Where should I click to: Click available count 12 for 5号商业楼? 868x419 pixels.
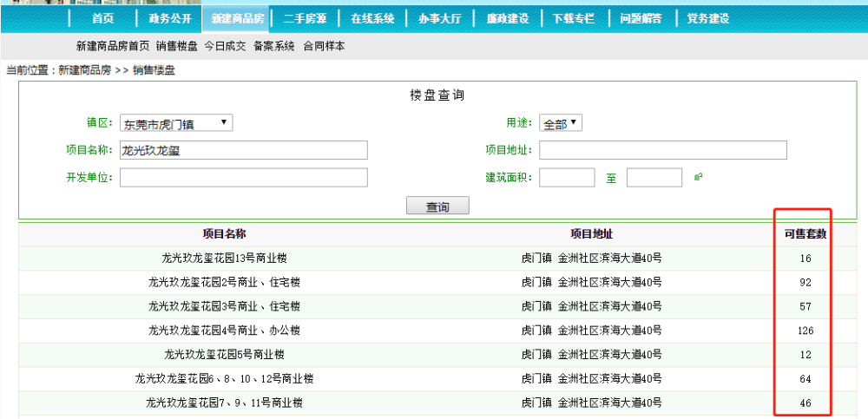point(806,354)
